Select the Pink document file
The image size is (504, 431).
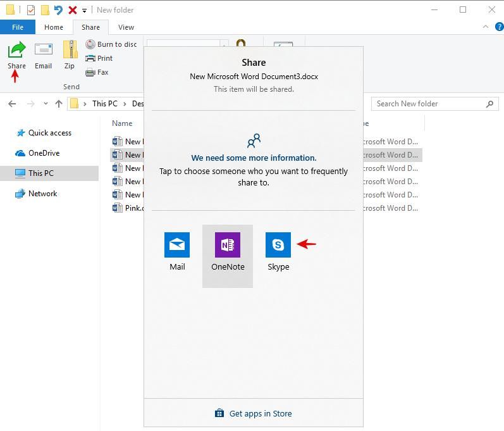pos(128,208)
